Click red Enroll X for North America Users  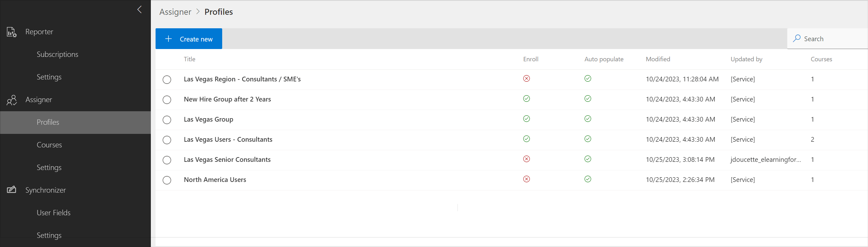526,179
